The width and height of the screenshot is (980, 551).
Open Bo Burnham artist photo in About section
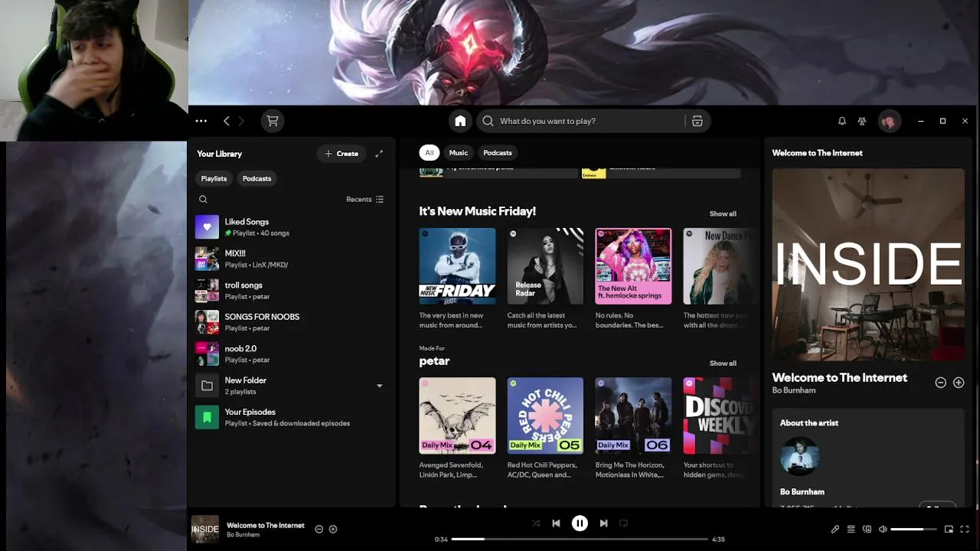coord(800,457)
